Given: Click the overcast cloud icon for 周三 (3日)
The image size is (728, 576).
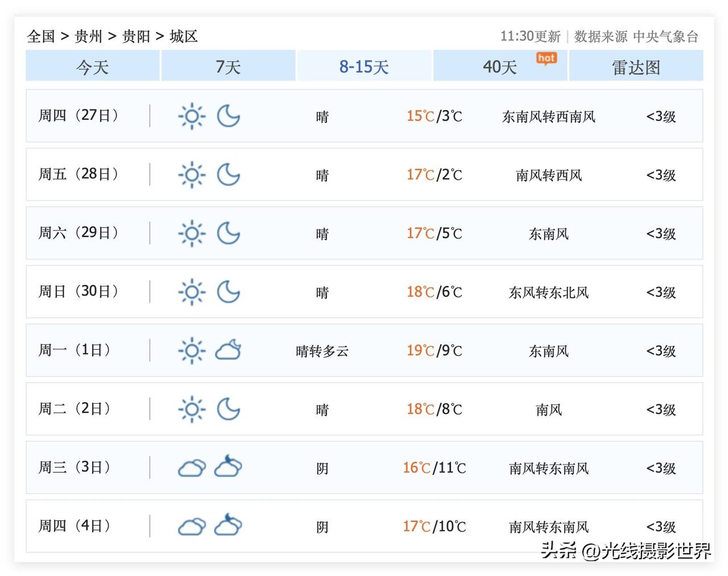Looking at the screenshot, I should point(192,468).
